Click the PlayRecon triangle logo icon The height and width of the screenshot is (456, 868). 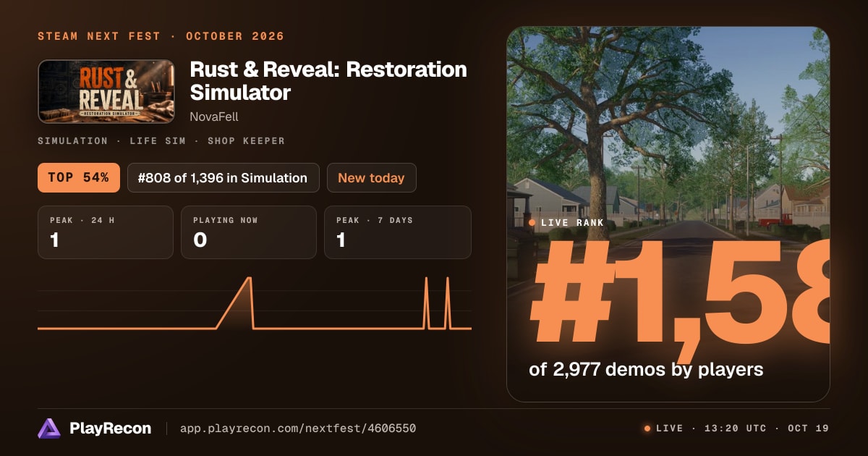tap(49, 428)
